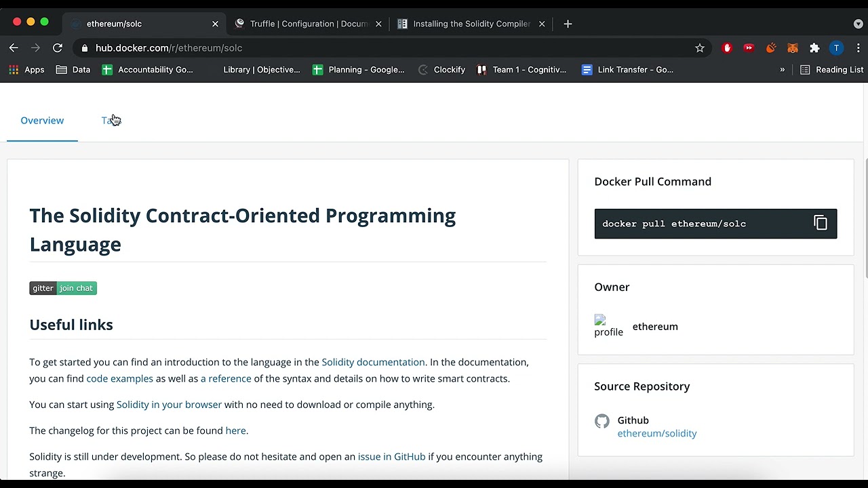Select the Overview tab

pos(42,121)
